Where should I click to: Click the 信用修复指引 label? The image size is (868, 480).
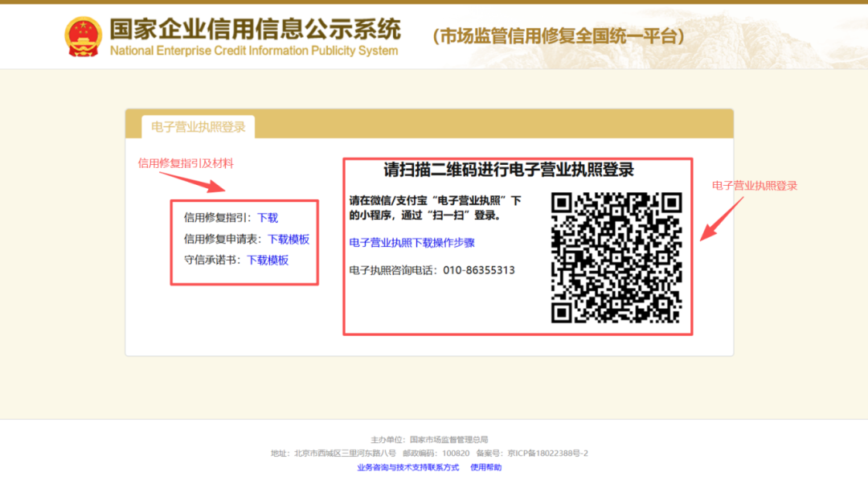click(217, 218)
